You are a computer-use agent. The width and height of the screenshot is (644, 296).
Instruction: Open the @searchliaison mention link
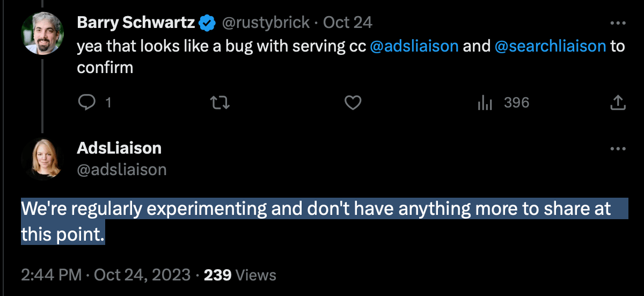coord(550,46)
